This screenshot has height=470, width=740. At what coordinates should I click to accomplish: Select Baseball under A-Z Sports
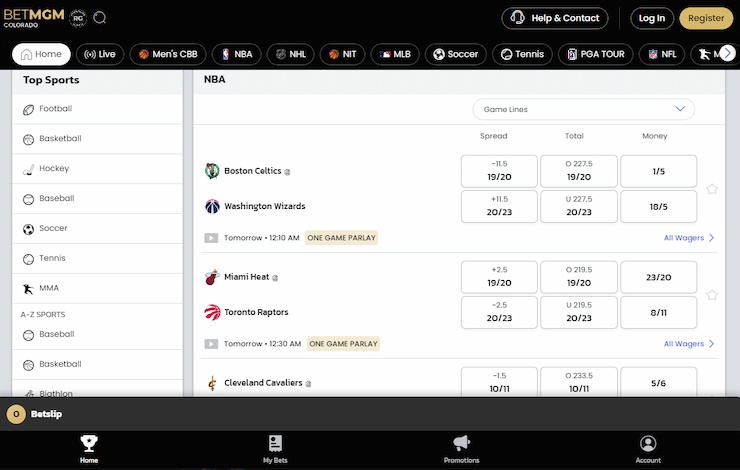97,335
